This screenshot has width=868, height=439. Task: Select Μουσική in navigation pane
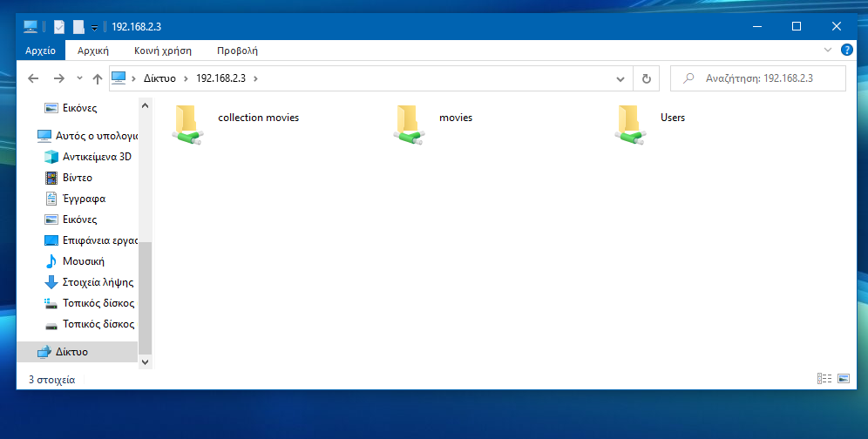(x=83, y=261)
